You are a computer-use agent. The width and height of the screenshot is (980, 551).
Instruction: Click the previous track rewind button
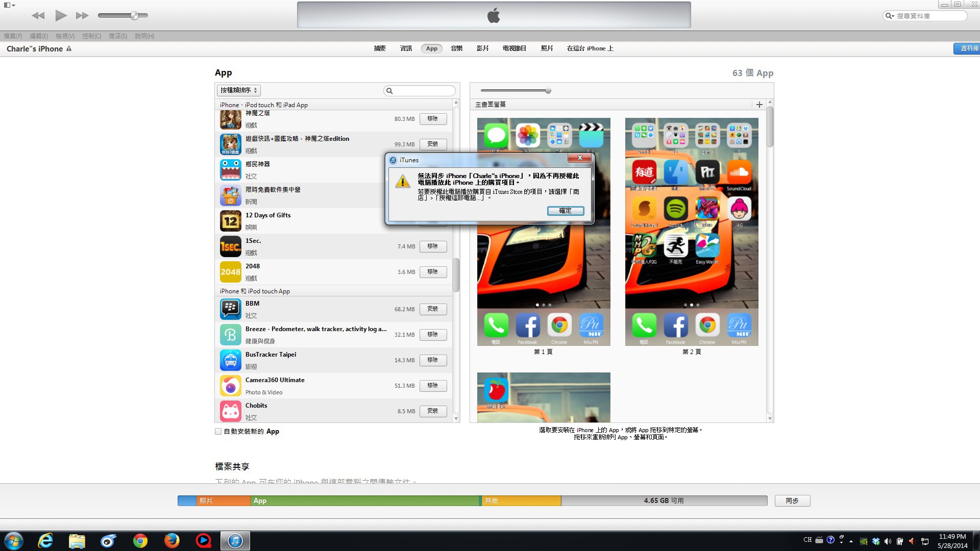(x=38, y=16)
